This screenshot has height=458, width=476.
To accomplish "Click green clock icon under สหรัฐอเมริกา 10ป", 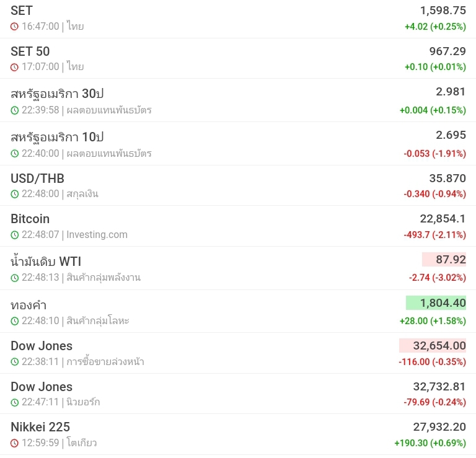I will [x=15, y=154].
